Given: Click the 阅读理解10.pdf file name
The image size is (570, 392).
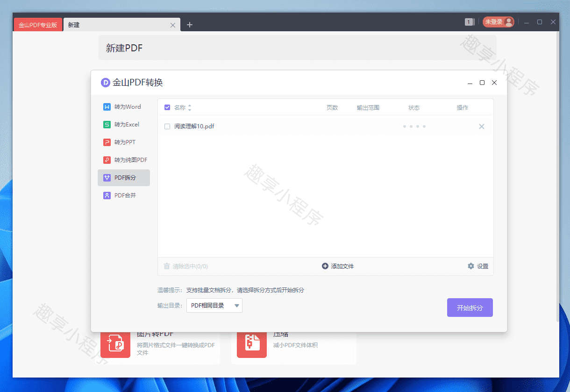Looking at the screenshot, I should coord(194,126).
